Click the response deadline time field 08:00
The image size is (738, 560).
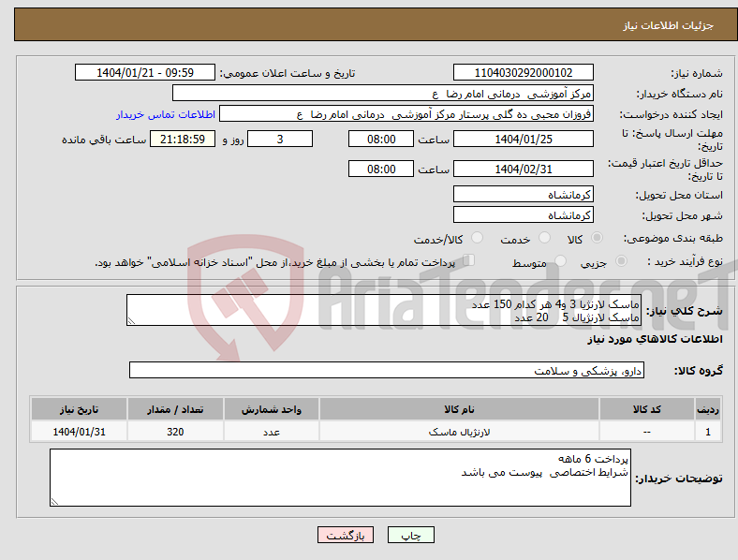point(381,139)
